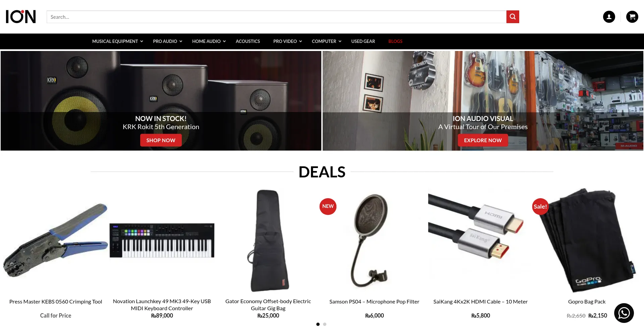The image size is (644, 333).
Task: Open the user account icon
Action: [x=609, y=17]
